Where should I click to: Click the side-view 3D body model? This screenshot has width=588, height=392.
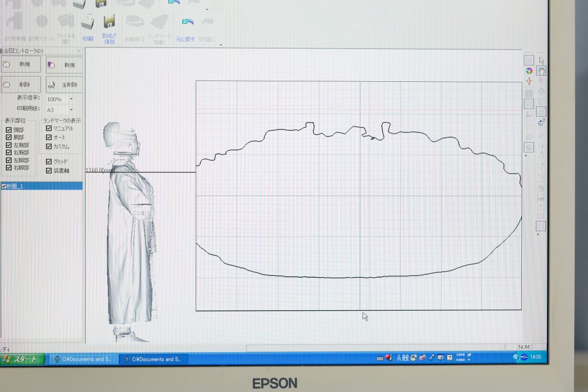[130, 232]
